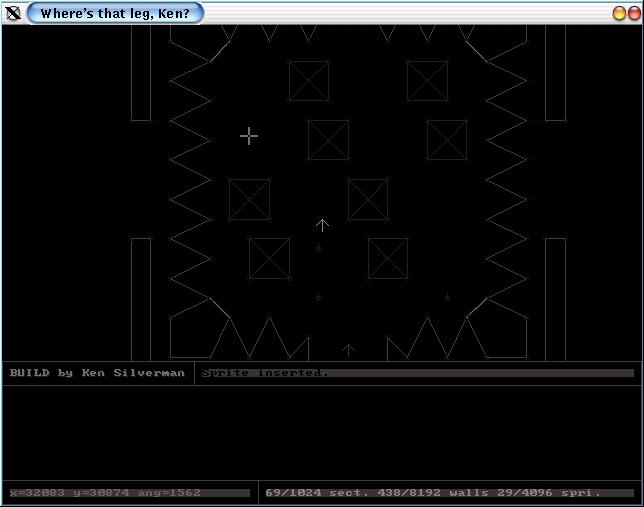The width and height of the screenshot is (644, 507).
Task: Select the crossed square just right of the bright arrow
Action: (368, 200)
